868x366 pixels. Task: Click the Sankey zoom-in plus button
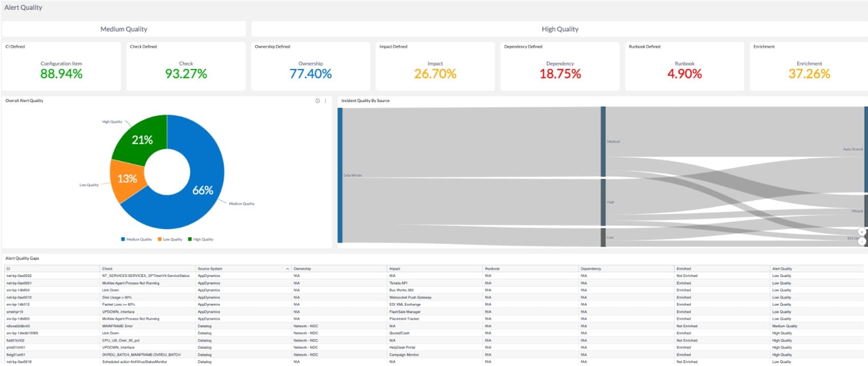point(862,232)
